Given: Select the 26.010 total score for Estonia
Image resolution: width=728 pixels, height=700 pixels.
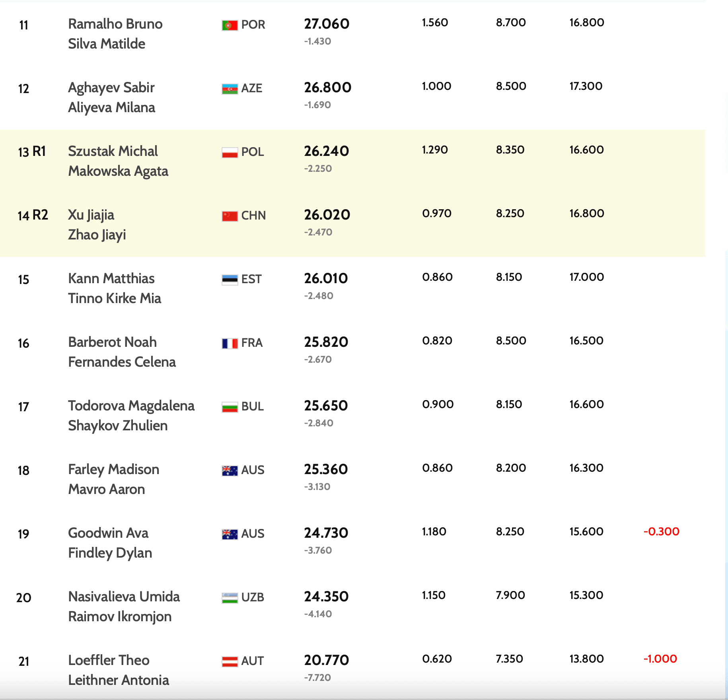Looking at the screenshot, I should point(326,278).
